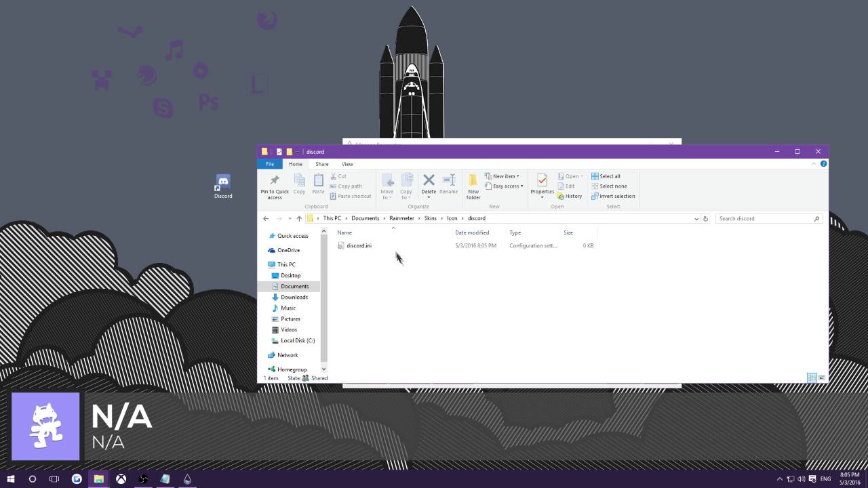The width and height of the screenshot is (868, 488).
Task: Open the Move to dropdown
Action: [x=387, y=186]
